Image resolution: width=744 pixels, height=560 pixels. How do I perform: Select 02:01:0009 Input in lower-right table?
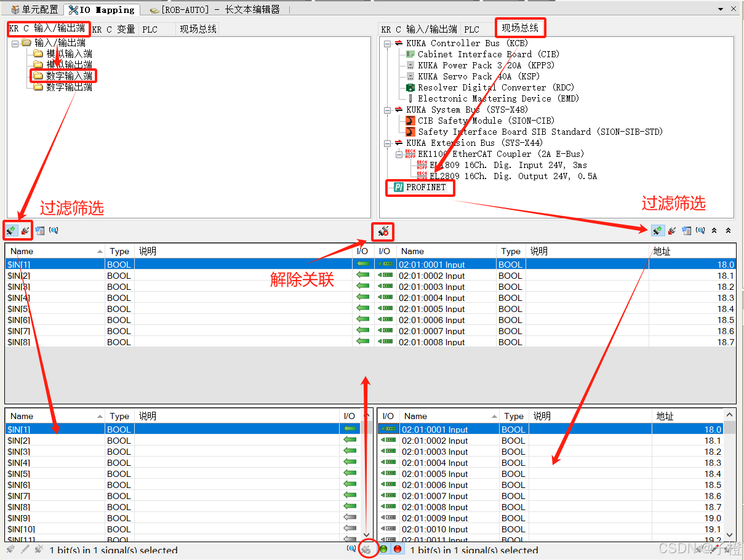(551, 518)
